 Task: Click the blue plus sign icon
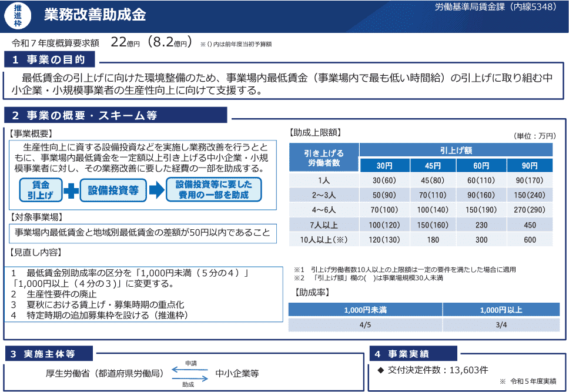coord(70,190)
